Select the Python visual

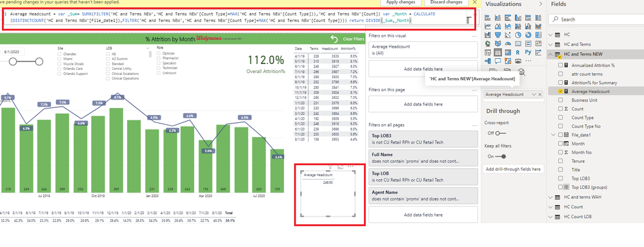pyautogui.click(x=528, y=52)
